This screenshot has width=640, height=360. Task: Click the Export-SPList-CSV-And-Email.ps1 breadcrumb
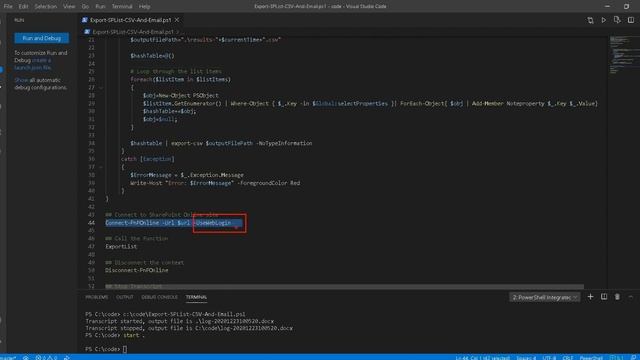(x=133, y=32)
